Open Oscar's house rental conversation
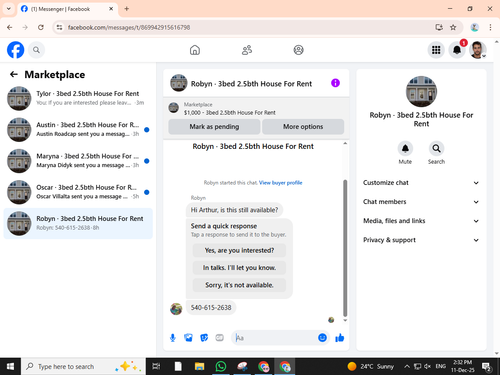The height and width of the screenshot is (375, 500). [x=78, y=192]
